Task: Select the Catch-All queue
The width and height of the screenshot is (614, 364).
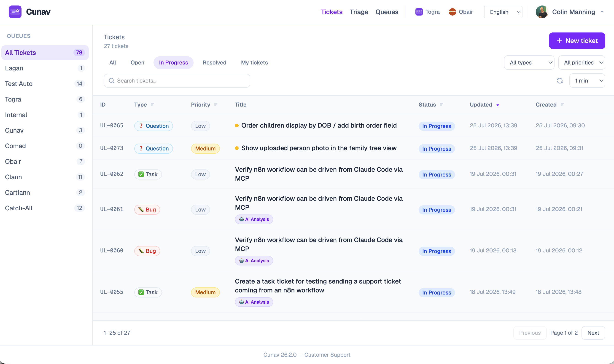Action: [x=45, y=208]
